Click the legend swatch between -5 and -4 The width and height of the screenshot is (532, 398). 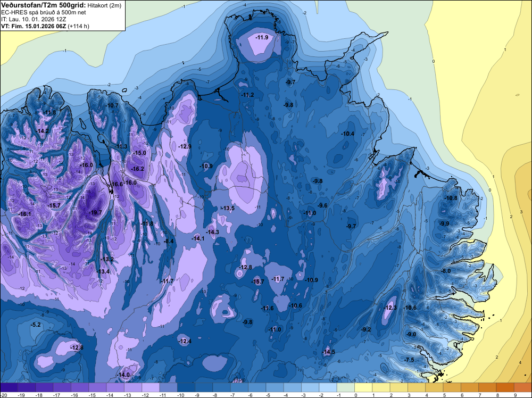[275, 387]
